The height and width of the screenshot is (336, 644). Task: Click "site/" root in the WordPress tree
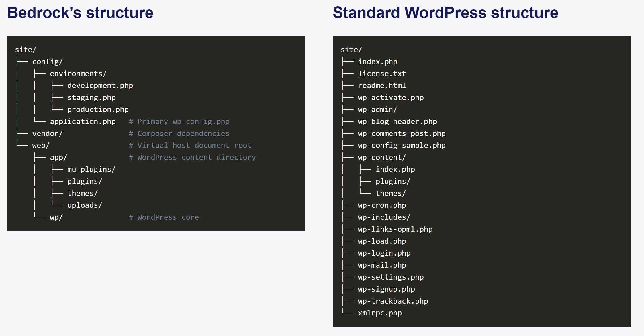tap(351, 50)
